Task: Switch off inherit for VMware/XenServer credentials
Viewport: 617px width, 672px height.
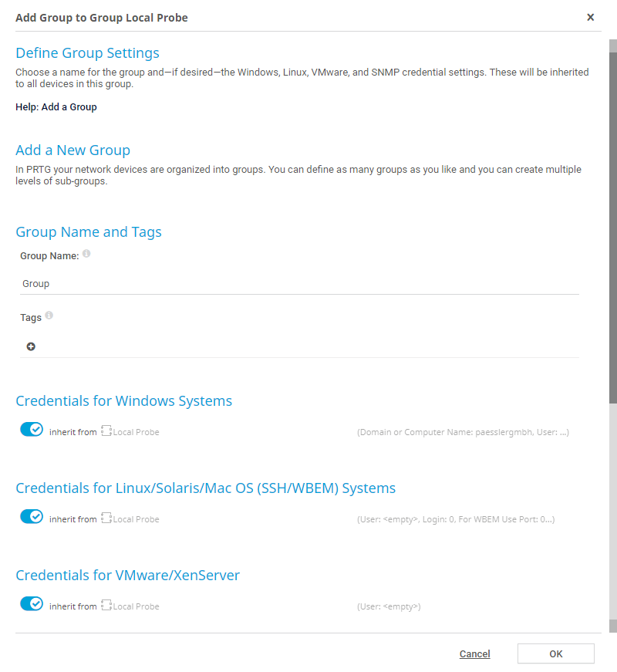Action: point(32,604)
